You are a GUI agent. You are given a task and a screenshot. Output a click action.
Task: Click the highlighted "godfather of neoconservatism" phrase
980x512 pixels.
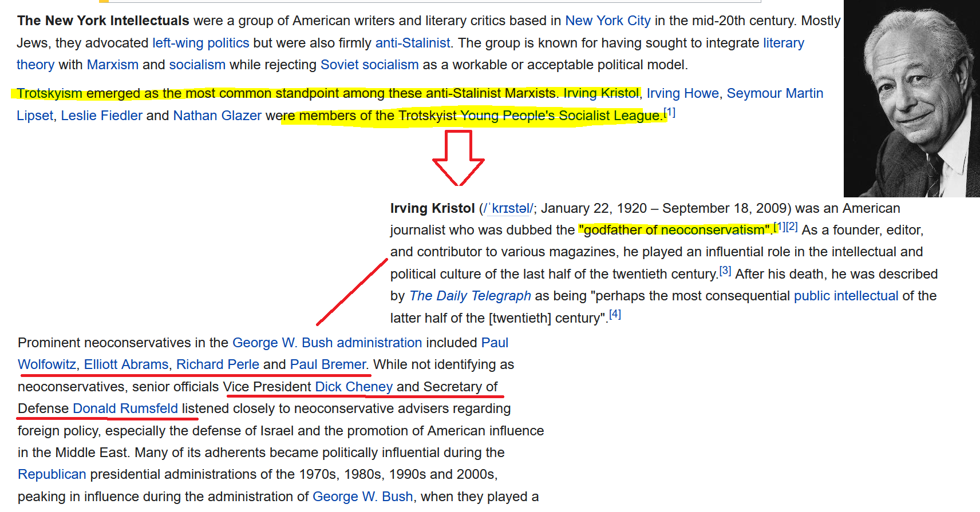pyautogui.click(x=674, y=230)
